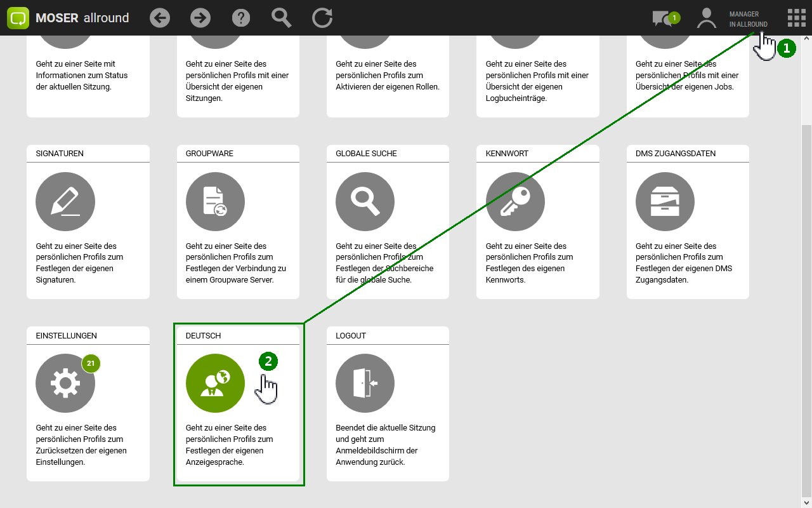Click the LOGOUT tile title

coord(351,335)
